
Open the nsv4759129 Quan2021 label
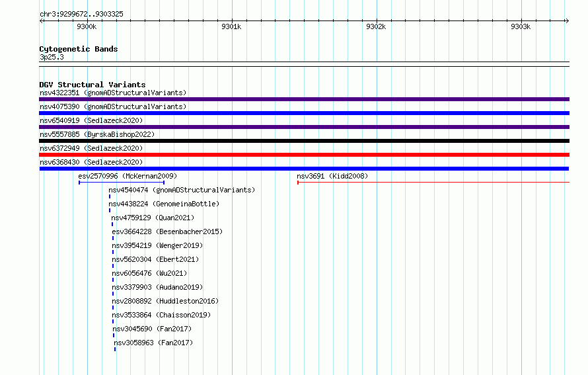pos(153,218)
